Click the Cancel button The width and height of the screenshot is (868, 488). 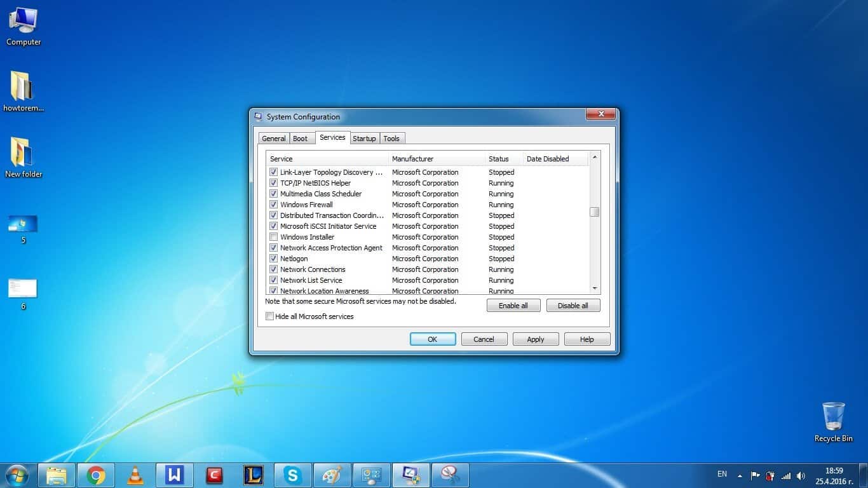[x=484, y=339]
